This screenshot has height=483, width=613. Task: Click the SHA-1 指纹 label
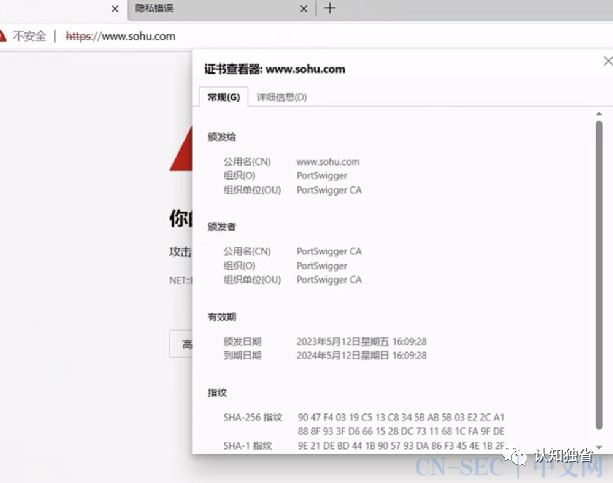coord(247,446)
